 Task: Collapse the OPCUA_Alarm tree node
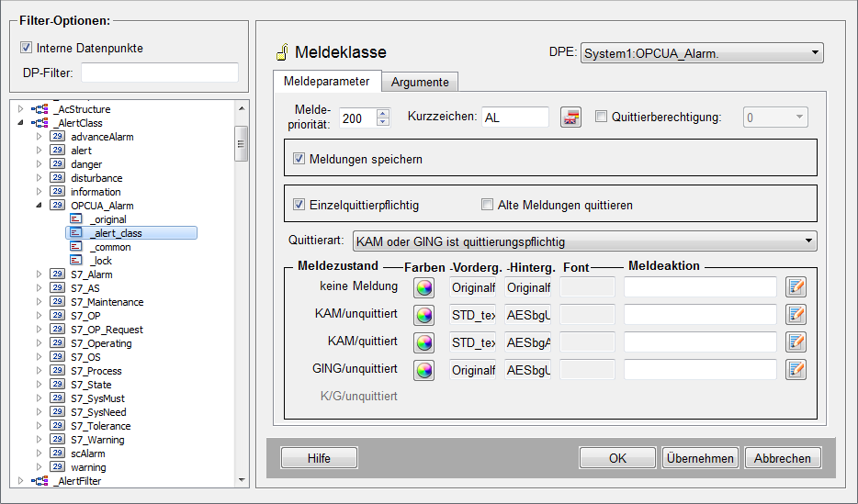click(39, 206)
